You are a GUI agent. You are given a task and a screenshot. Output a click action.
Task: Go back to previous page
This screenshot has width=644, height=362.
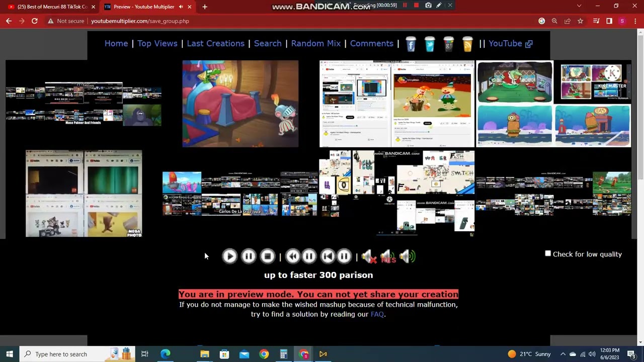coord(9,21)
